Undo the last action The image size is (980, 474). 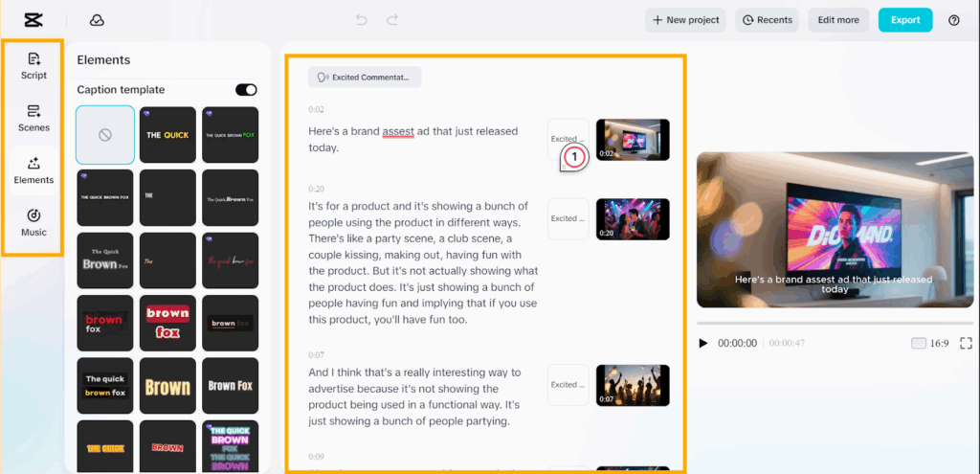click(361, 20)
